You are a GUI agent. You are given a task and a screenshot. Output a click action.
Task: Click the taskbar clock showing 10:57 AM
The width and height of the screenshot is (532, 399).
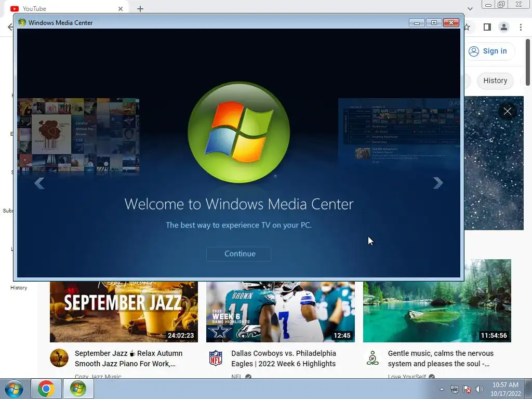click(x=506, y=389)
